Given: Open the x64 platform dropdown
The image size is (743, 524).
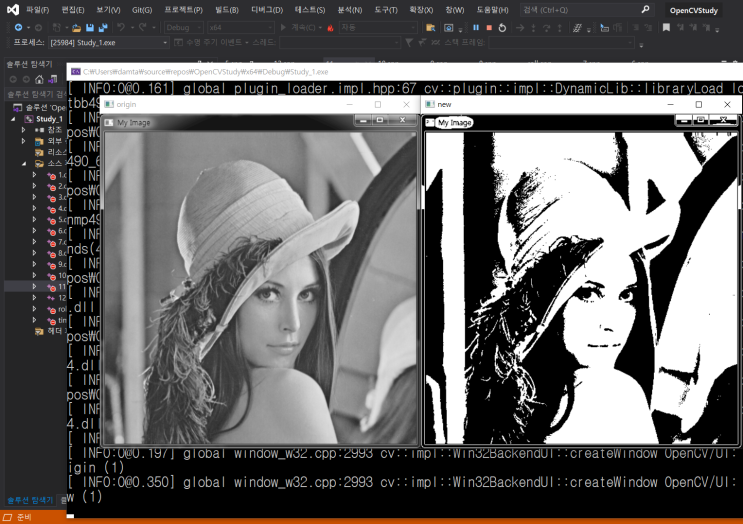Looking at the screenshot, I should [x=241, y=27].
